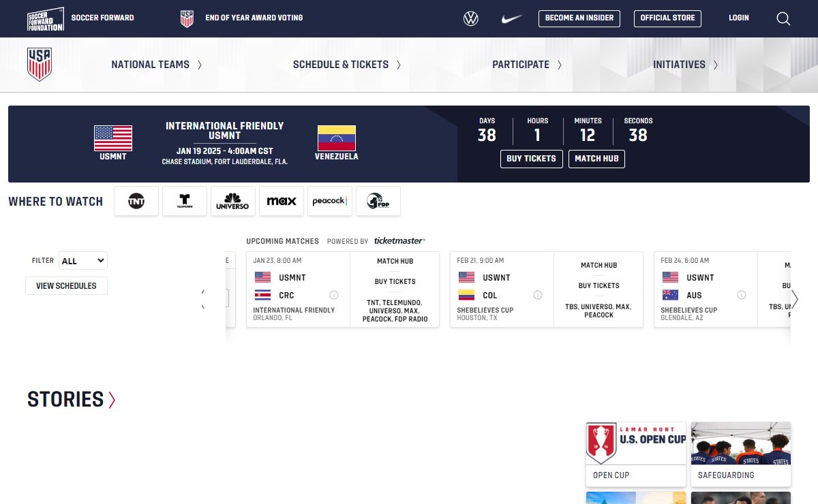This screenshot has height=504, width=818.
Task: Expand the National Teams menu
Action: pos(157,65)
